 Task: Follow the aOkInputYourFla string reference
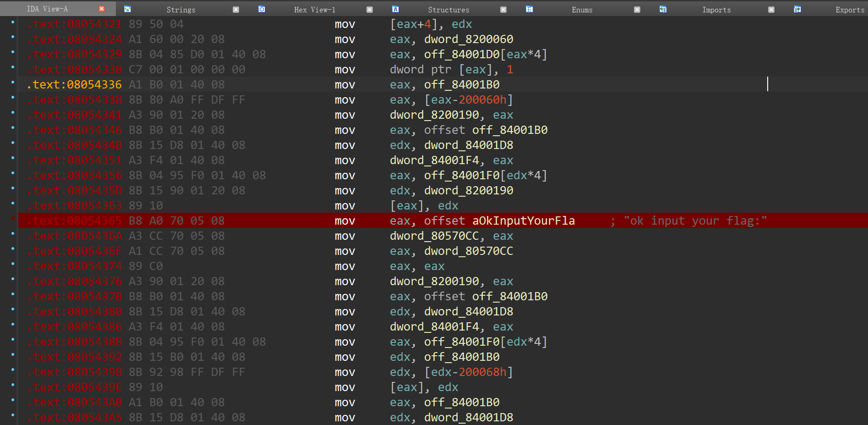(523, 221)
